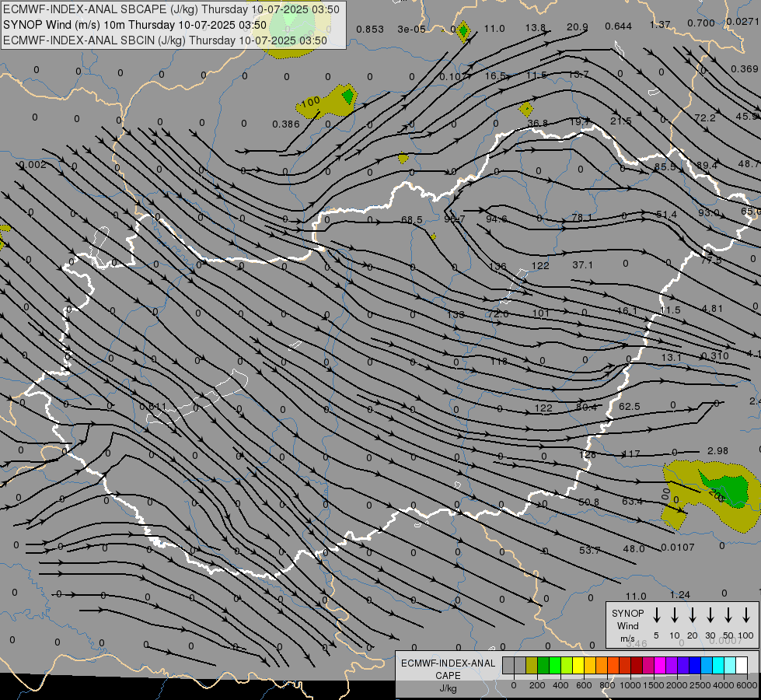Click the map value '51.4'
The height and width of the screenshot is (700, 761).
(666, 214)
